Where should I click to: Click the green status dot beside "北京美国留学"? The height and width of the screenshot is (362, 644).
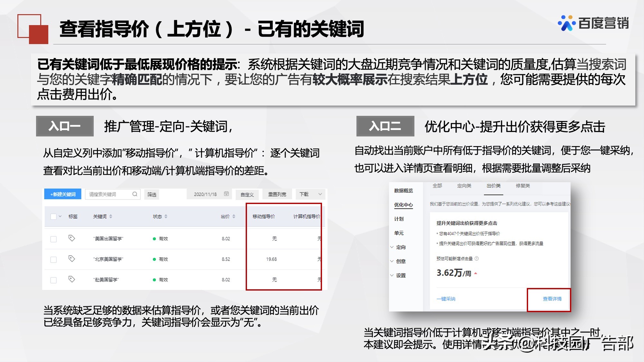154,259
